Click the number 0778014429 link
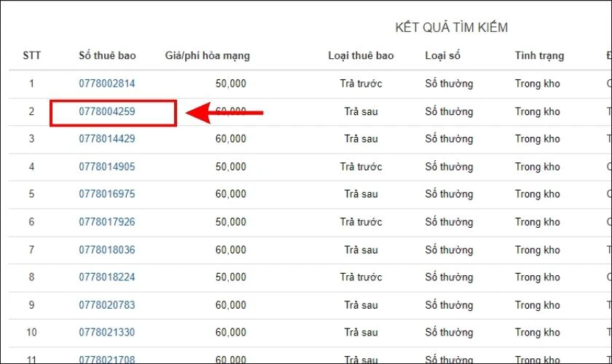The image size is (612, 364). pyautogui.click(x=107, y=138)
